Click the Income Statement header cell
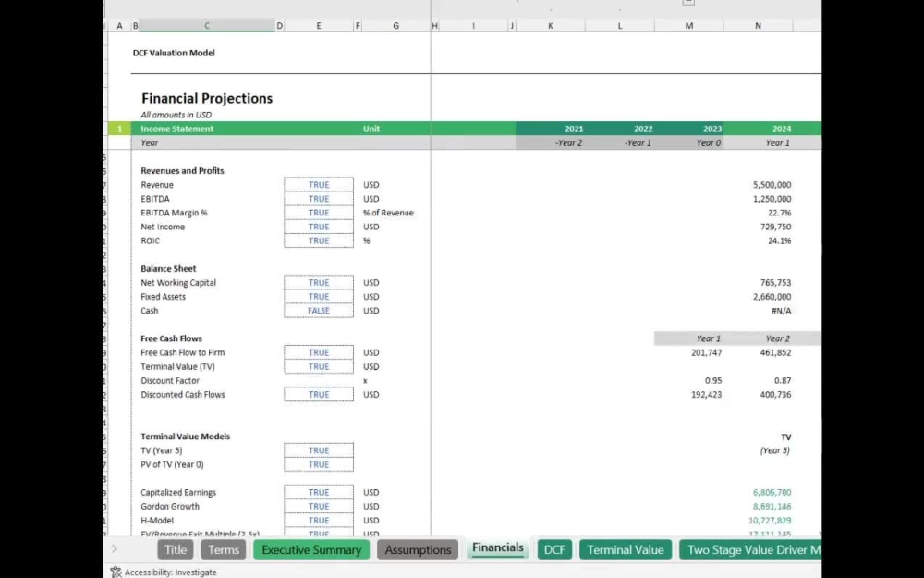The image size is (924, 578). coord(177,129)
